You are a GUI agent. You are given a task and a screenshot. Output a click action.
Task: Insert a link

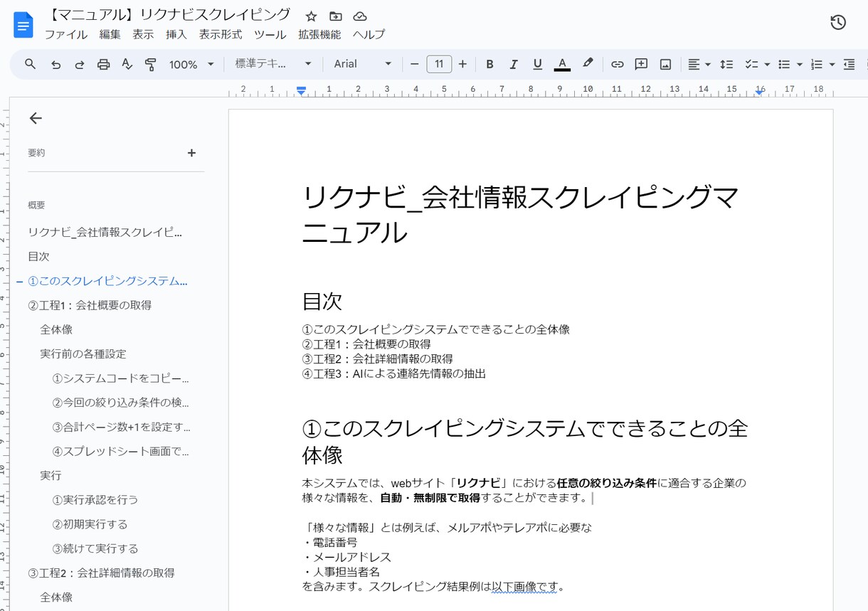pyautogui.click(x=618, y=64)
